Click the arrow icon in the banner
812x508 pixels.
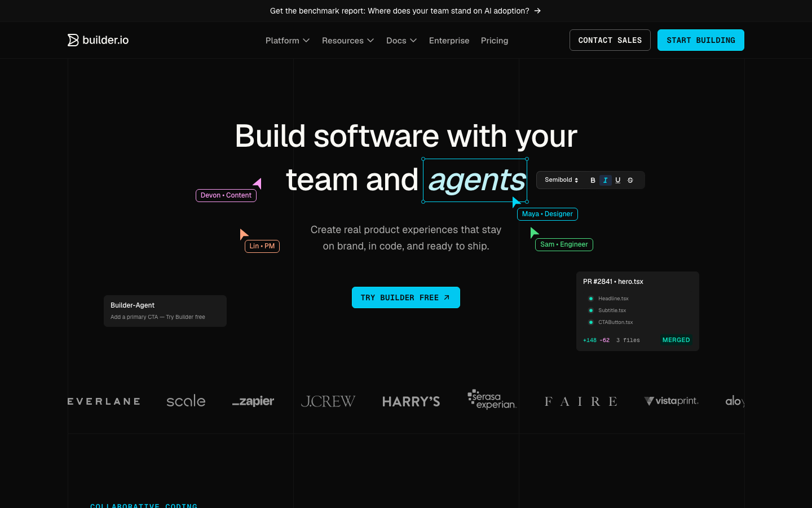(537, 11)
